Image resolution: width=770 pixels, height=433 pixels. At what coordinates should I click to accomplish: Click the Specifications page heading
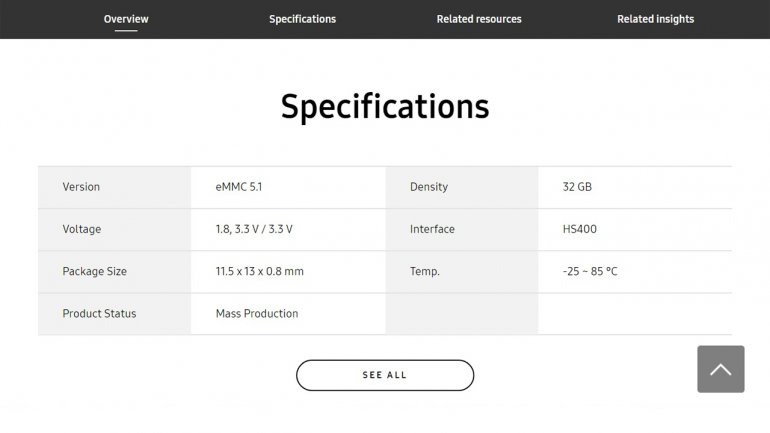tap(385, 106)
